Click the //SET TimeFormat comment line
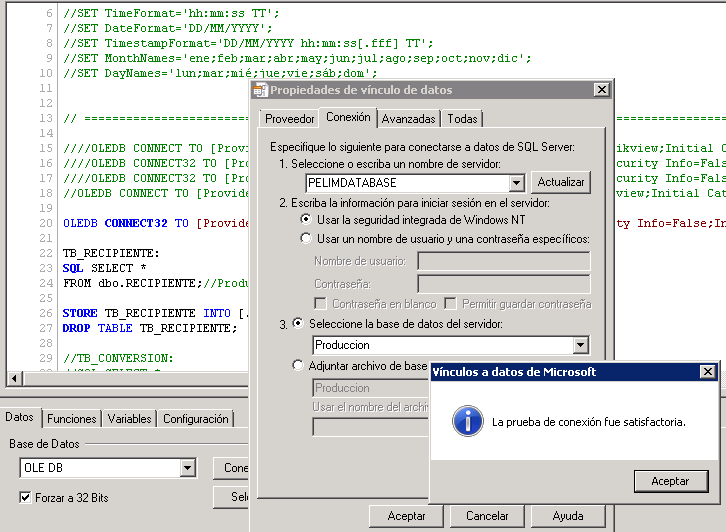 pyautogui.click(x=171, y=13)
